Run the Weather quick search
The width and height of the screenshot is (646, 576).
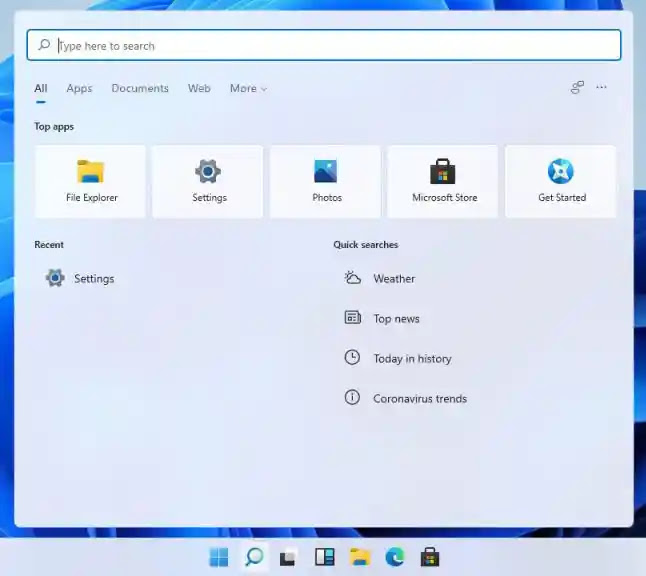click(379, 279)
